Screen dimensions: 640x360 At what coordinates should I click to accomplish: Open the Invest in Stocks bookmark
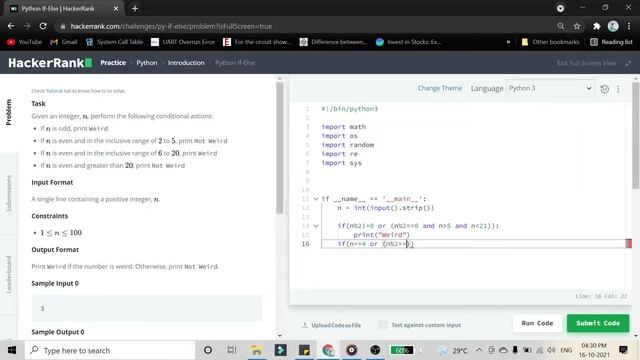408,42
